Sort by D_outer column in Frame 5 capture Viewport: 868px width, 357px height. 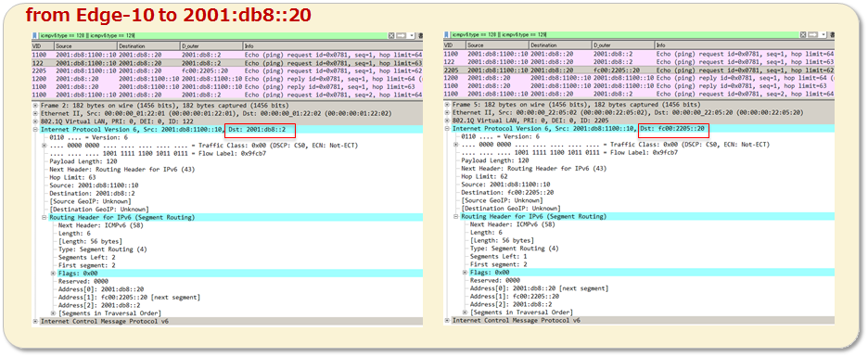tap(623, 45)
